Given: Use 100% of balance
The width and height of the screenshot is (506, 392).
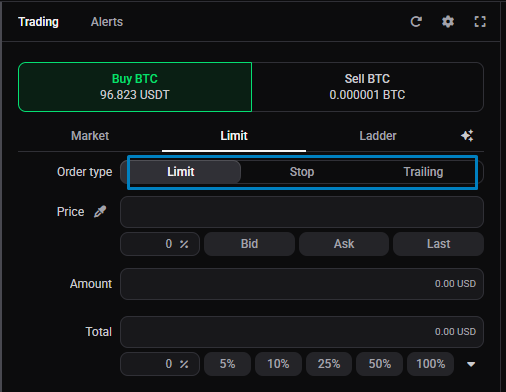Looking at the screenshot, I should pyautogui.click(x=430, y=364).
